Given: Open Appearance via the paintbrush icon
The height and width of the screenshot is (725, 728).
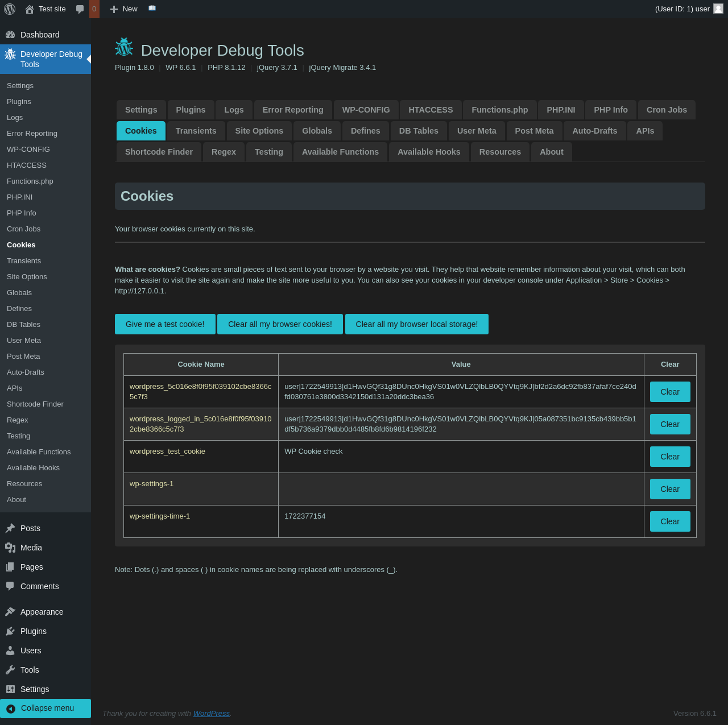Looking at the screenshot, I should 10,612.
